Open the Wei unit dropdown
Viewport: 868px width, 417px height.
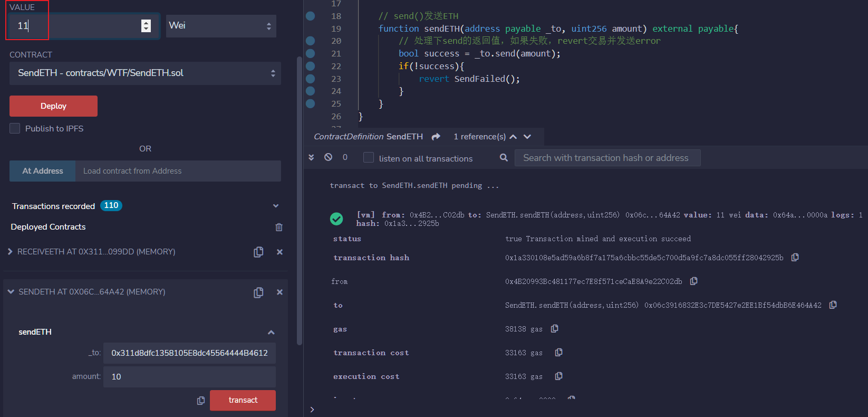click(x=220, y=26)
